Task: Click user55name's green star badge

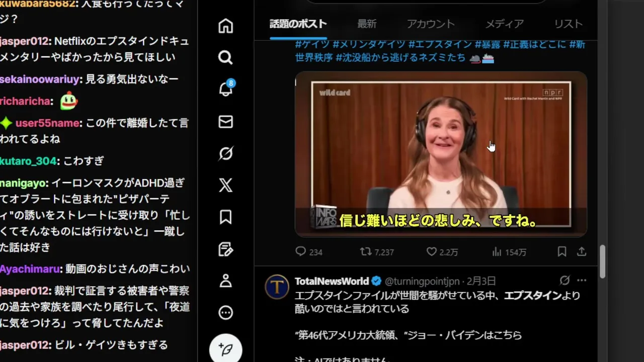Action: [6, 123]
